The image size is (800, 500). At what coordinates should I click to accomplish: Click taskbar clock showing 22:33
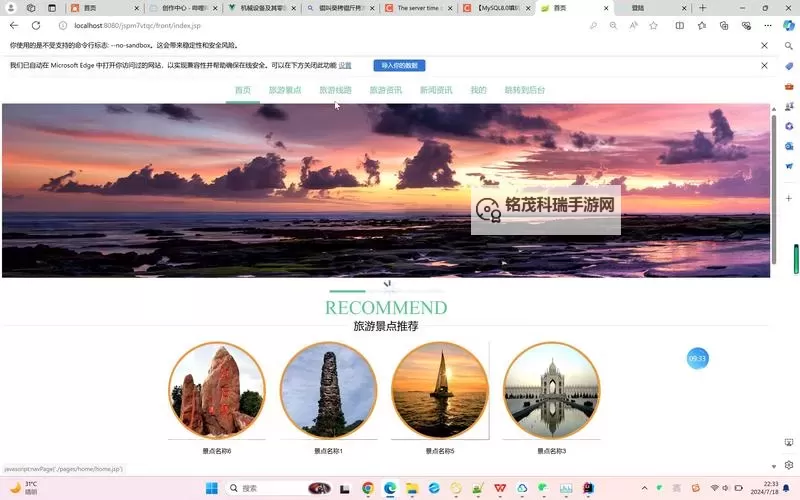(765, 488)
